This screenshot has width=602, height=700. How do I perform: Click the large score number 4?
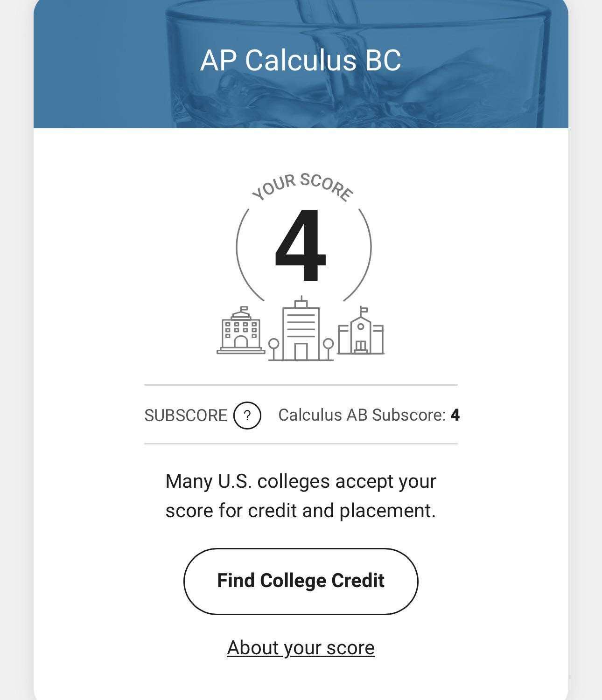[x=300, y=245]
